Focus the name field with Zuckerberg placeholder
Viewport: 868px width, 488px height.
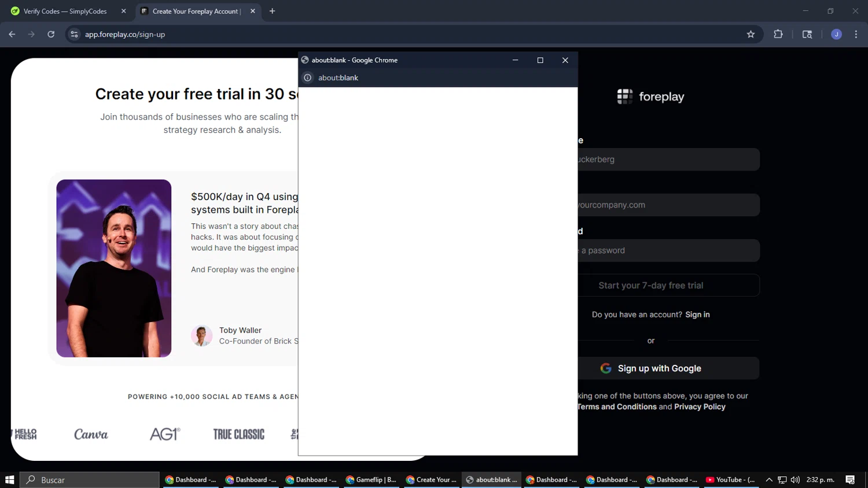668,160
